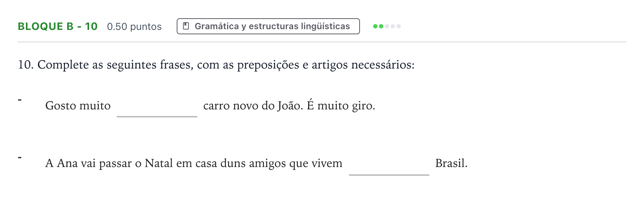Viewport: 644px width, 213px height.
Task: Click the words "Gosto muito"
Action: (x=78, y=106)
